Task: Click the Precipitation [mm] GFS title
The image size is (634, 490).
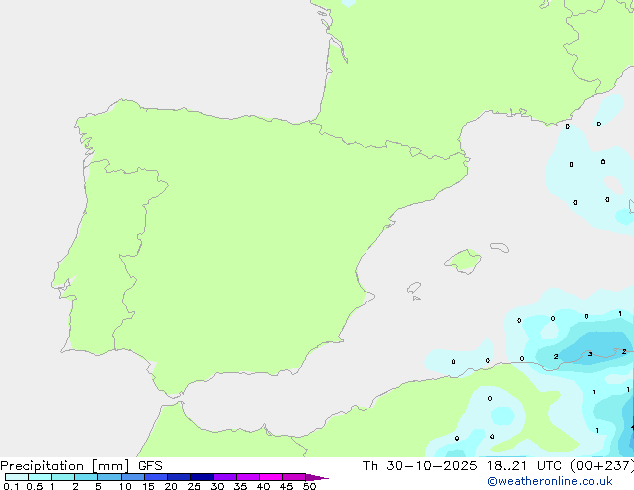Action: [x=81, y=466]
